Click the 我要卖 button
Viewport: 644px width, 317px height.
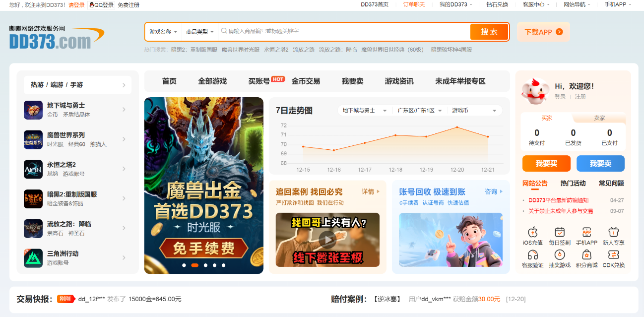point(600,163)
